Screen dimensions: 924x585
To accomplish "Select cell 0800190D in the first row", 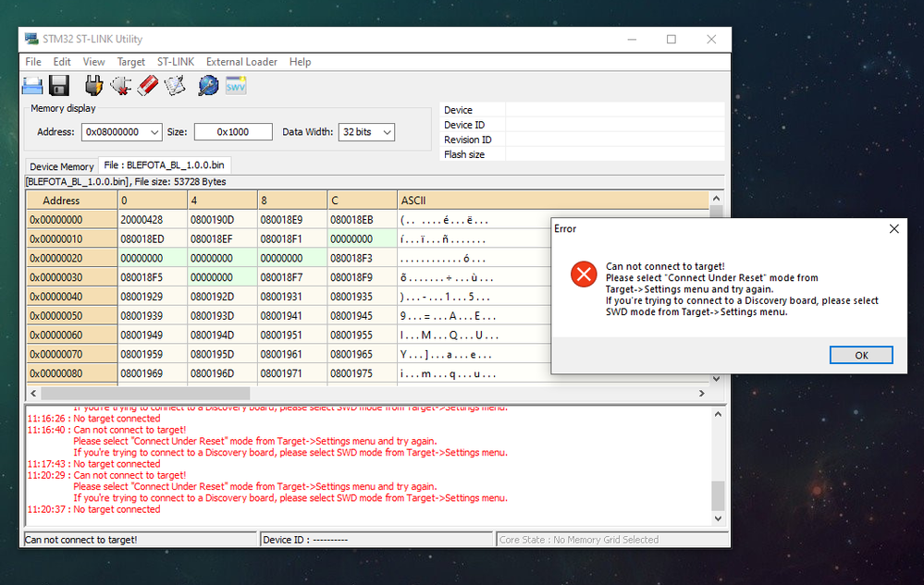I will pyautogui.click(x=222, y=220).
